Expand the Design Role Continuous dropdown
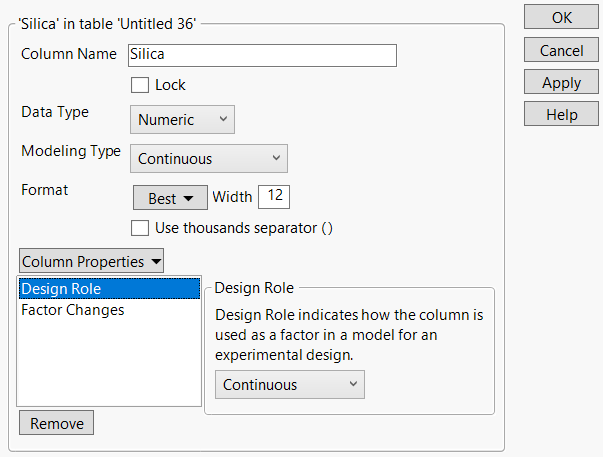Viewport: 603px width, 457px height. [290, 385]
